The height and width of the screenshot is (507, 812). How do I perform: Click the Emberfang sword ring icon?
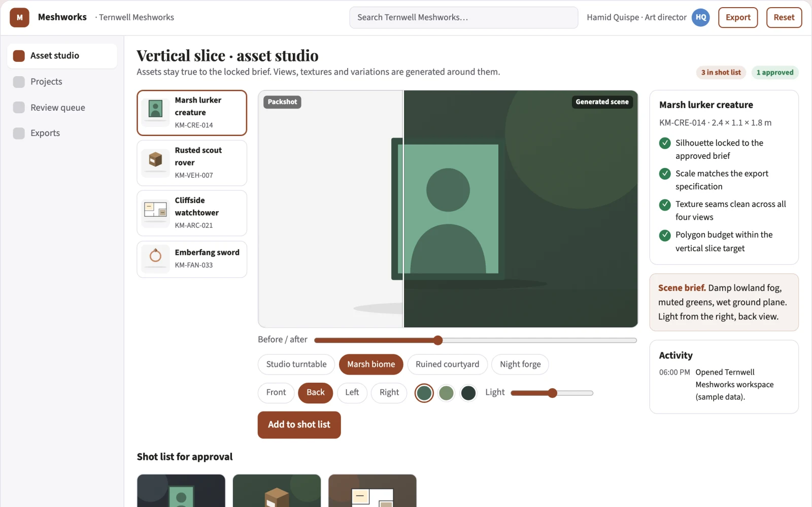pos(155,259)
